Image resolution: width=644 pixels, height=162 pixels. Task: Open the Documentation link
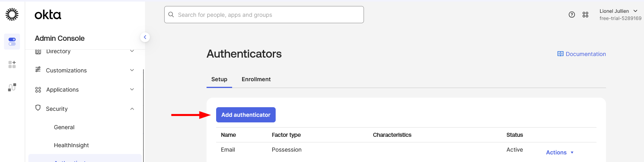582,54
